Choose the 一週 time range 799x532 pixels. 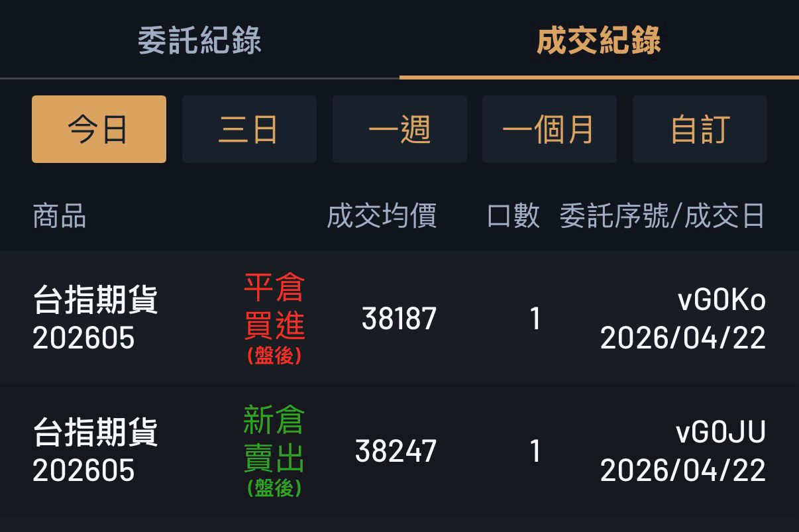click(399, 129)
